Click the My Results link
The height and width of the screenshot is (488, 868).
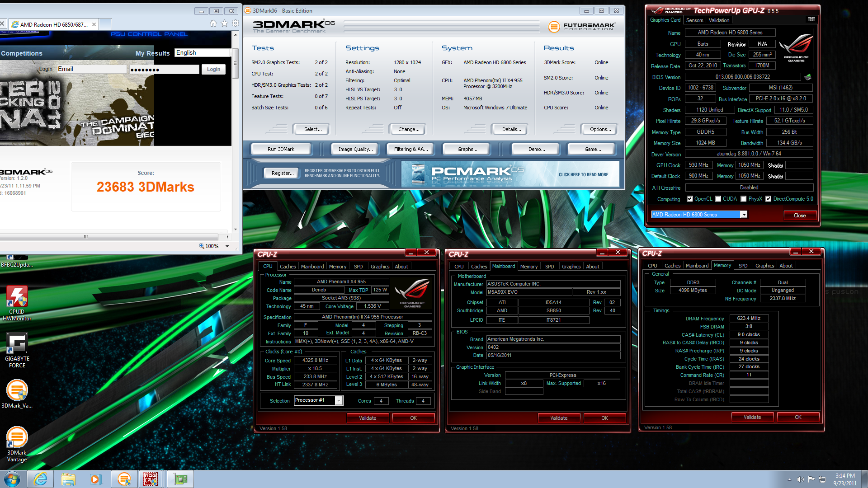152,53
